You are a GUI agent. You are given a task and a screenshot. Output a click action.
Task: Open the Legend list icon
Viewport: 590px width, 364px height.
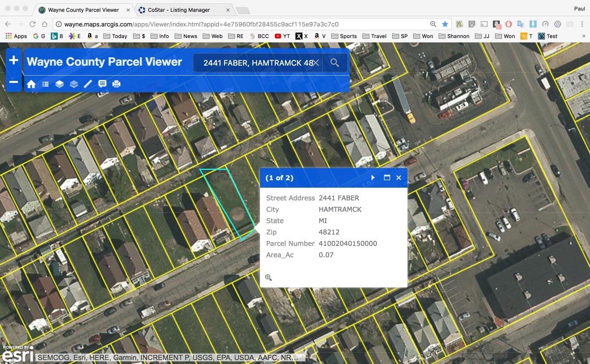click(46, 84)
